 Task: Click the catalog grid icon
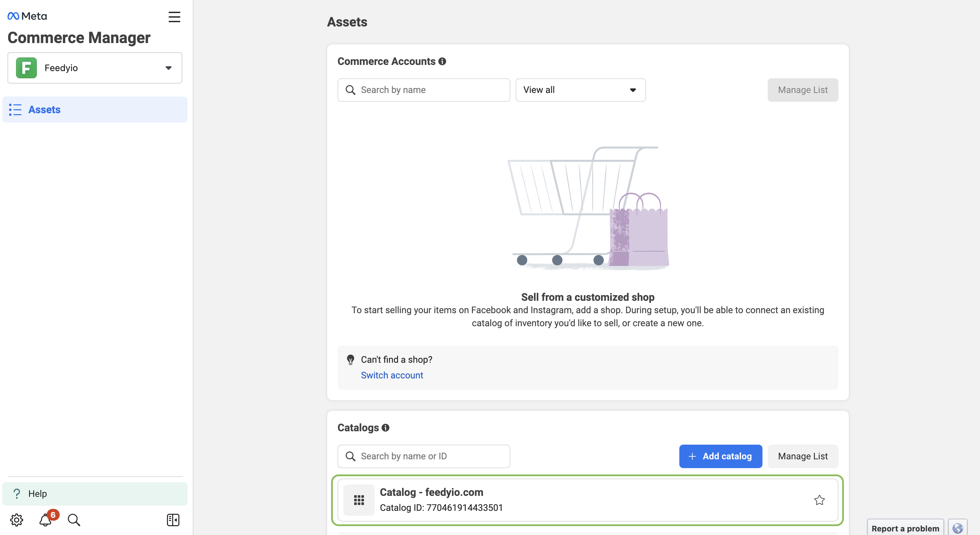point(359,500)
